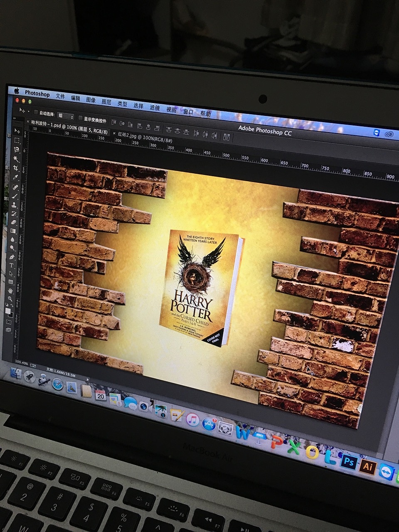The image size is (399, 532).
Task: Select the Dodge tool
Action: pos(12,248)
